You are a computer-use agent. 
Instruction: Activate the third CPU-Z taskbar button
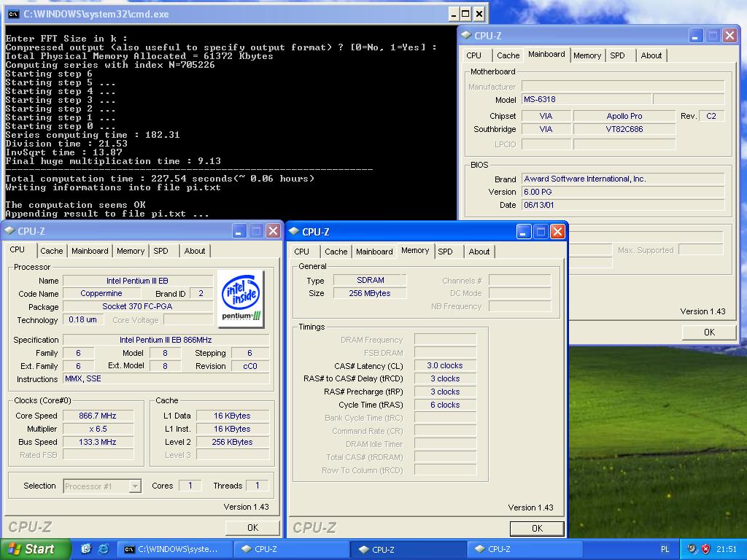click(x=525, y=549)
